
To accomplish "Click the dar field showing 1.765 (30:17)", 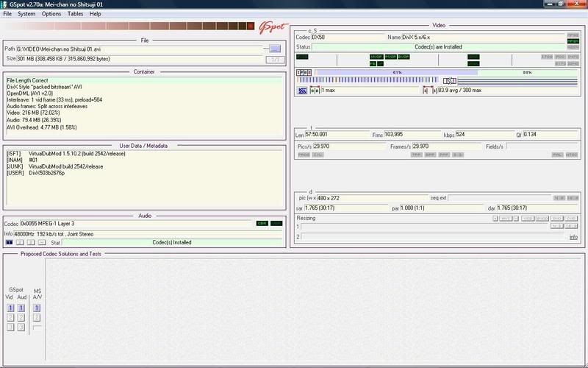I will 538,208.
